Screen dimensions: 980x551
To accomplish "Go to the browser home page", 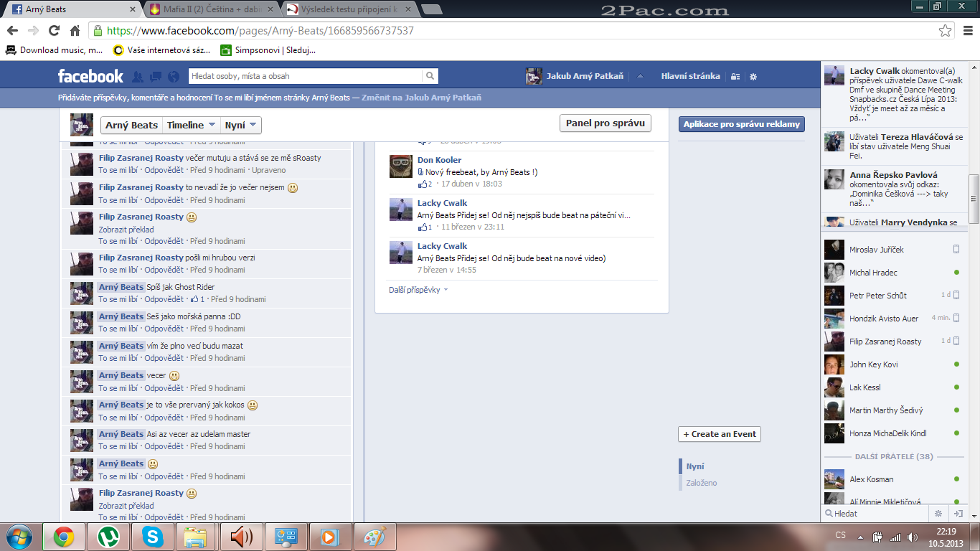I will click(x=75, y=31).
